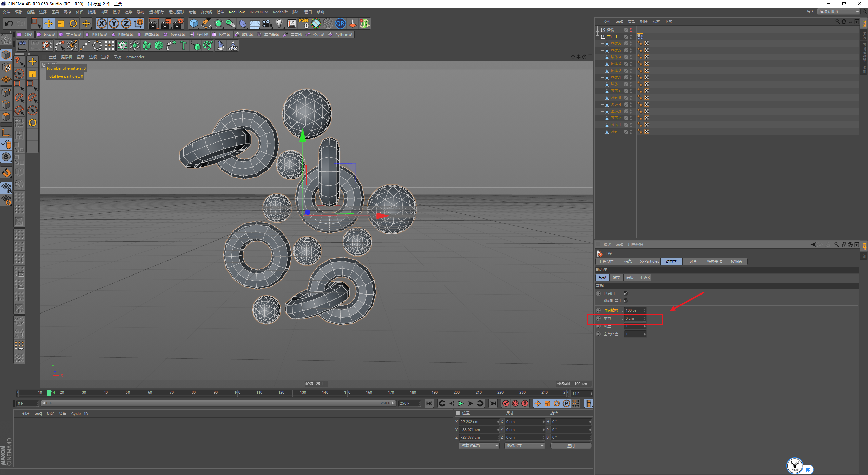This screenshot has width=868, height=475.
Task: Select the Rotate tool in top toolbar
Action: pyautogui.click(x=73, y=23)
